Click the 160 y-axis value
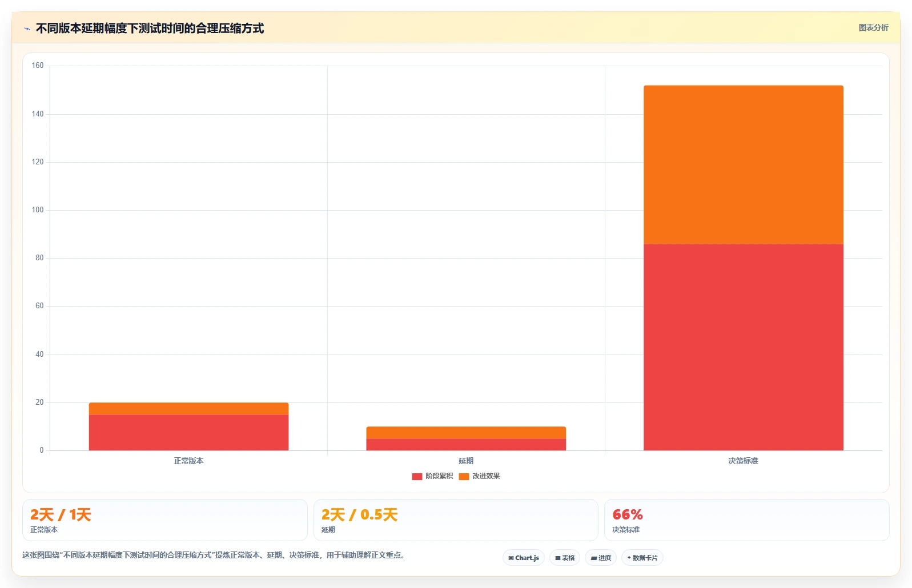 click(38, 66)
